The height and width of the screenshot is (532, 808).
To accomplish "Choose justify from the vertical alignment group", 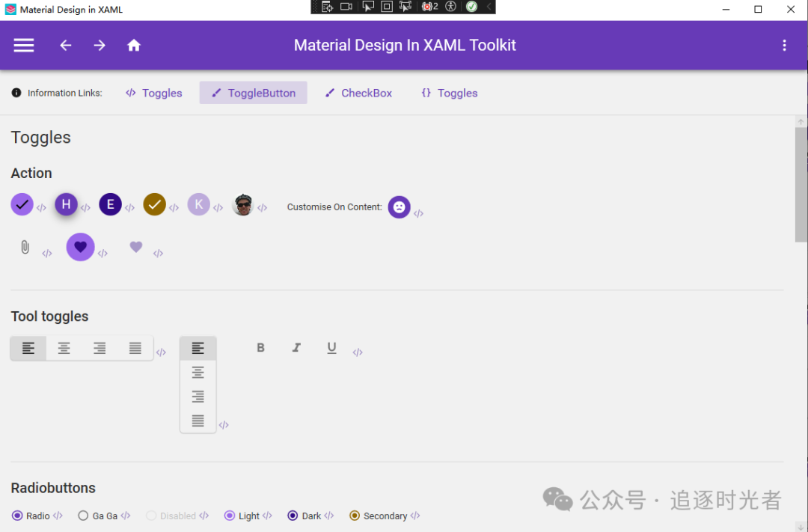I will coord(198,421).
